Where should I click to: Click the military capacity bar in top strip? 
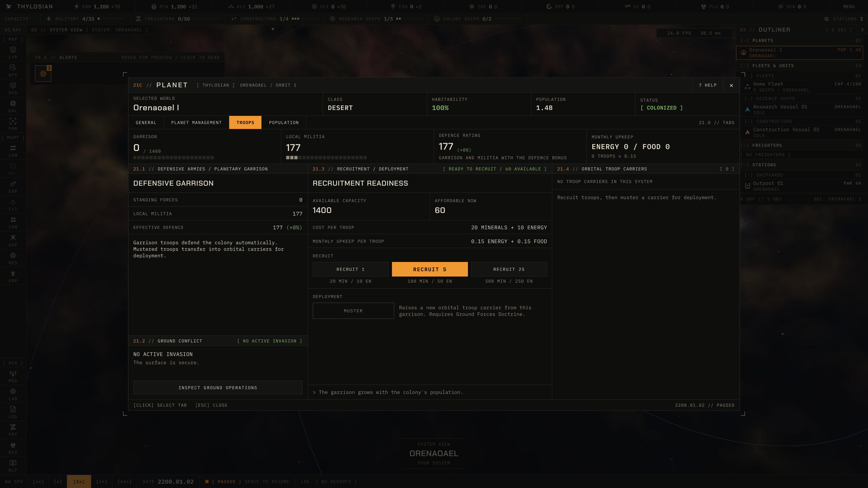(111, 19)
